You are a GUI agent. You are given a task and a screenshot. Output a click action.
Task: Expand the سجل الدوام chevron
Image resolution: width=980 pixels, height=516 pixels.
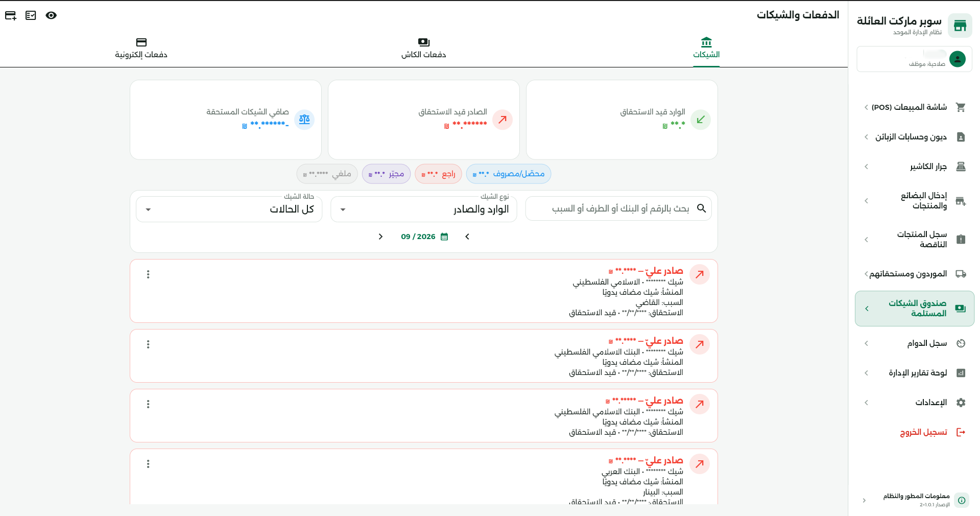coord(866,343)
